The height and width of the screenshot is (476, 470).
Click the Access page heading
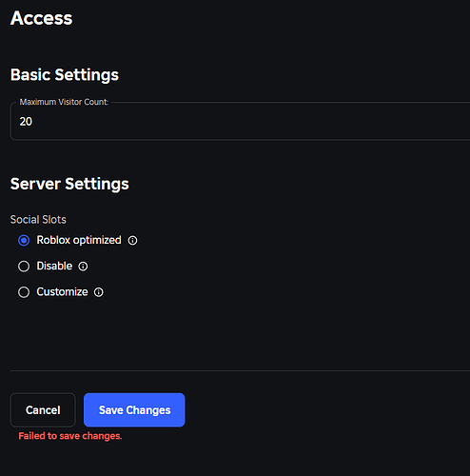click(x=42, y=18)
